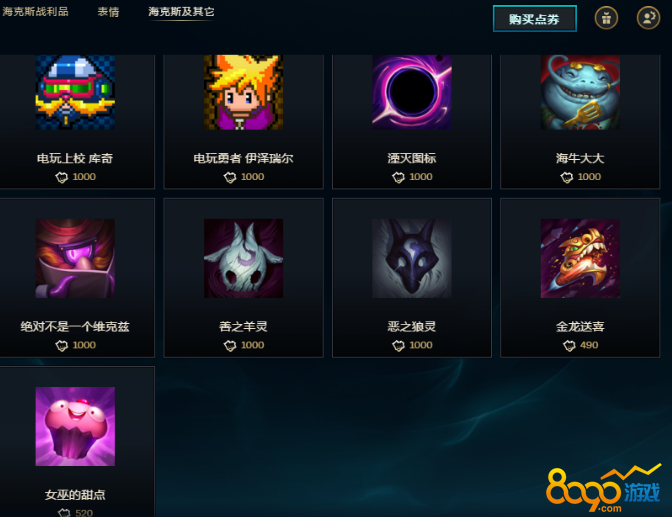This screenshot has width=672, height=517.
Task: Select the 电玩上校 库奇 pixel icon
Action: coord(75,92)
